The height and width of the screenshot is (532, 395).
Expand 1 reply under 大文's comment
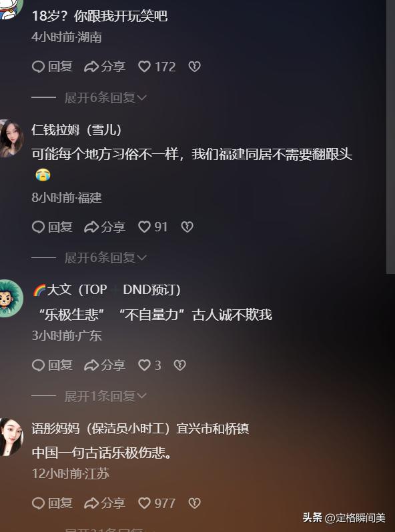pos(105,396)
